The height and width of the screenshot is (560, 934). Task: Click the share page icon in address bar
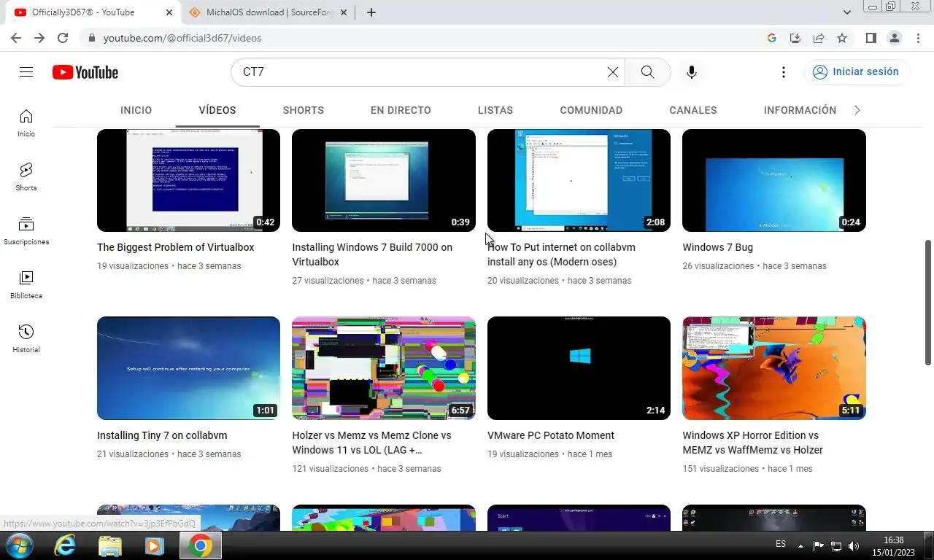click(819, 38)
